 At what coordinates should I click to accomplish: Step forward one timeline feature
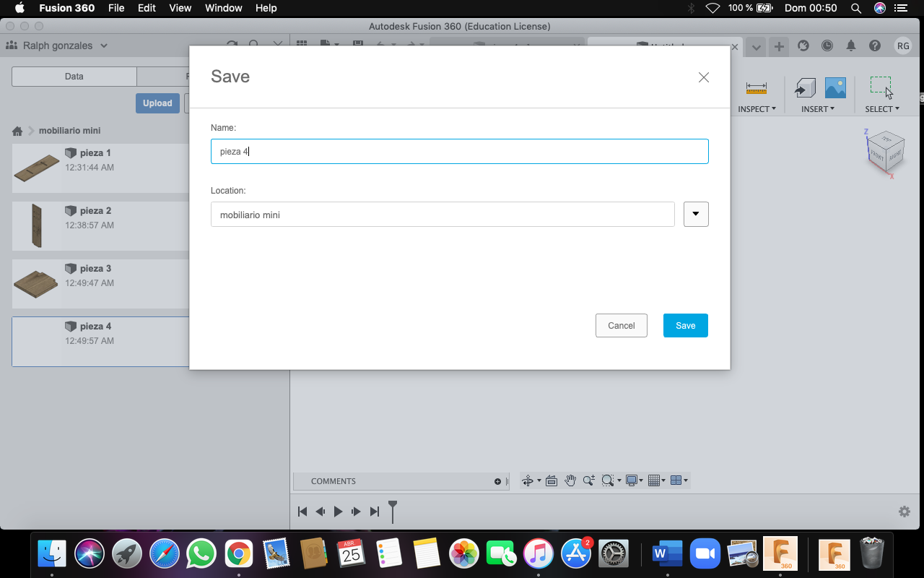click(x=356, y=512)
